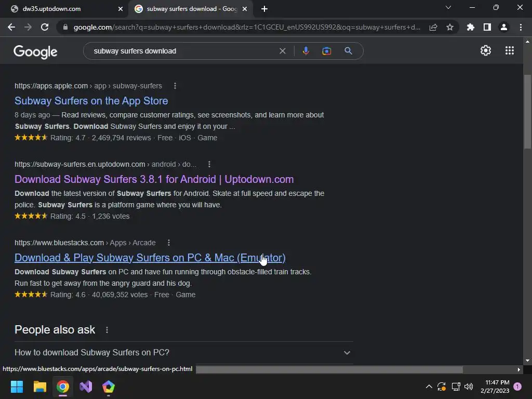The image size is (532, 399).
Task: Open more options for the uptodown.com result
Action: click(x=209, y=164)
